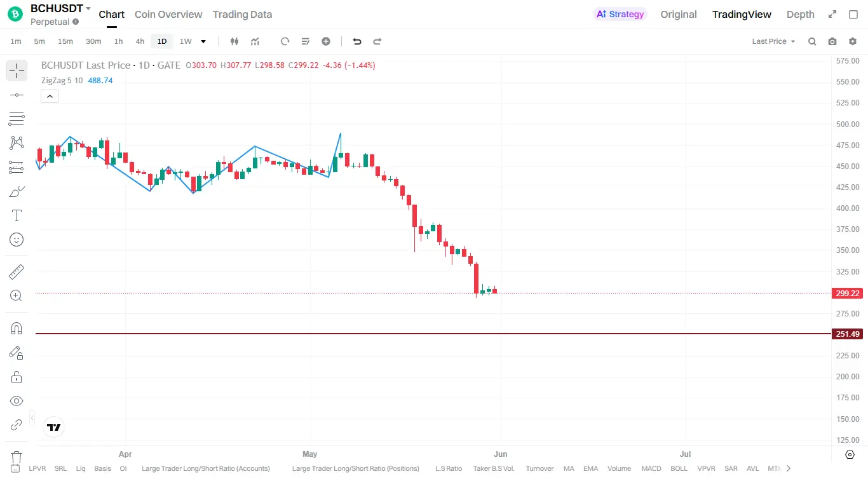The height and width of the screenshot is (488, 868).
Task: Select the 1W timeframe
Action: point(186,41)
